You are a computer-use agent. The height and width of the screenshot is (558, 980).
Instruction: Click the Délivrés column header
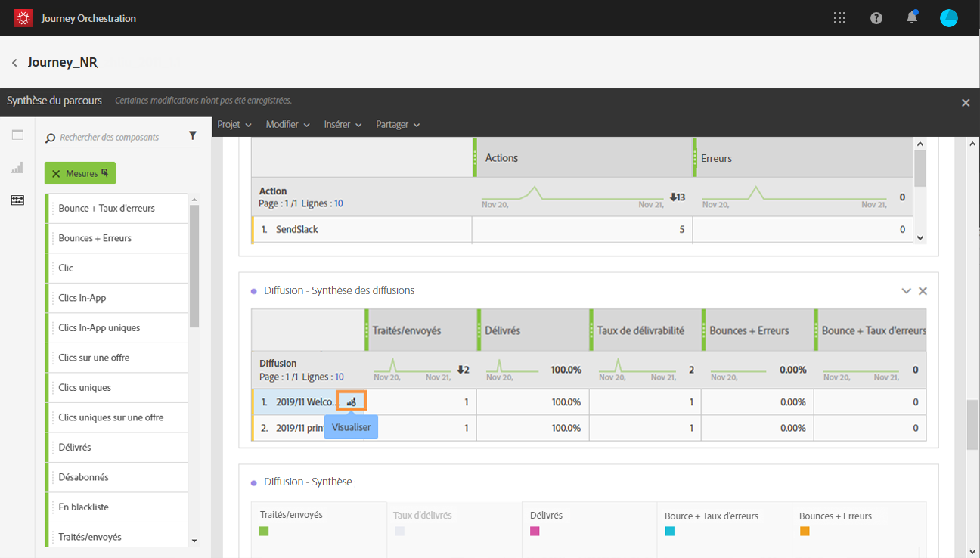[x=532, y=330]
